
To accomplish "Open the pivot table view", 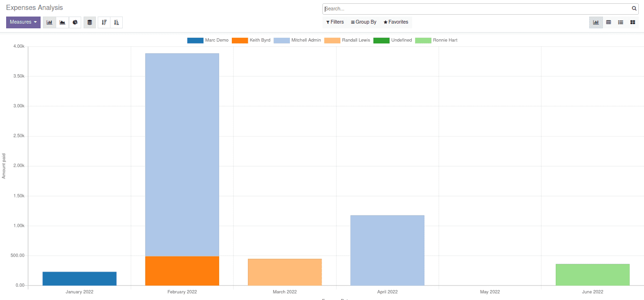I will pyautogui.click(x=608, y=22).
